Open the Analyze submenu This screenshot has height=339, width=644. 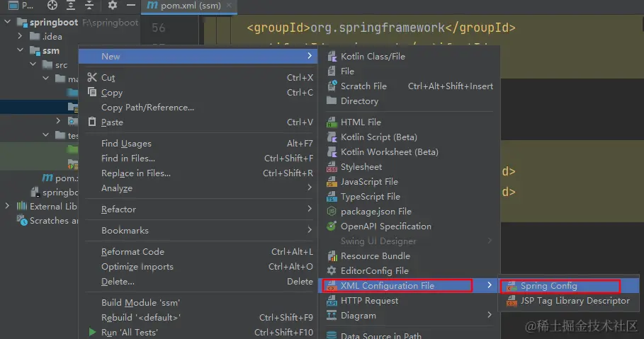click(x=198, y=188)
